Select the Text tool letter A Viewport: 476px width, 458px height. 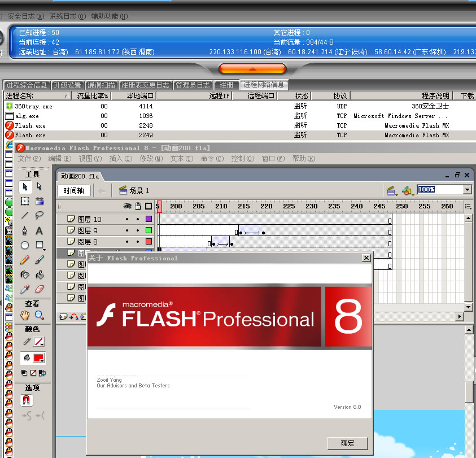point(39,231)
